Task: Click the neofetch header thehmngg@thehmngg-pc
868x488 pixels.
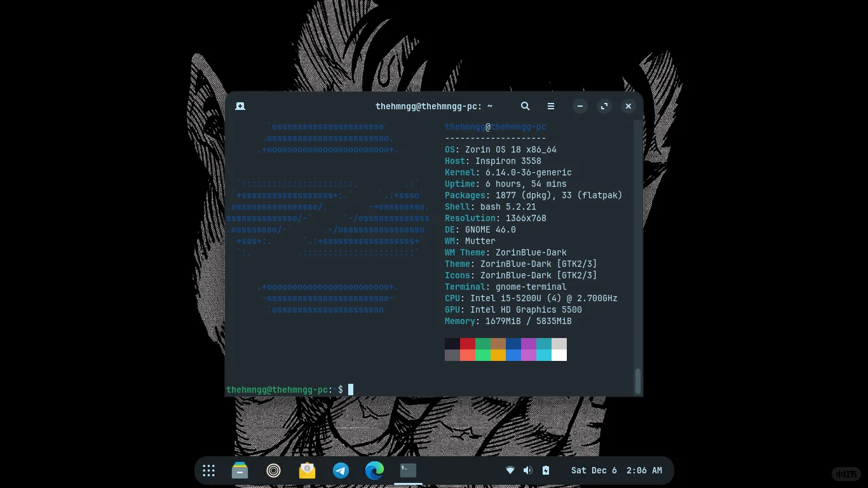Action: (x=496, y=127)
